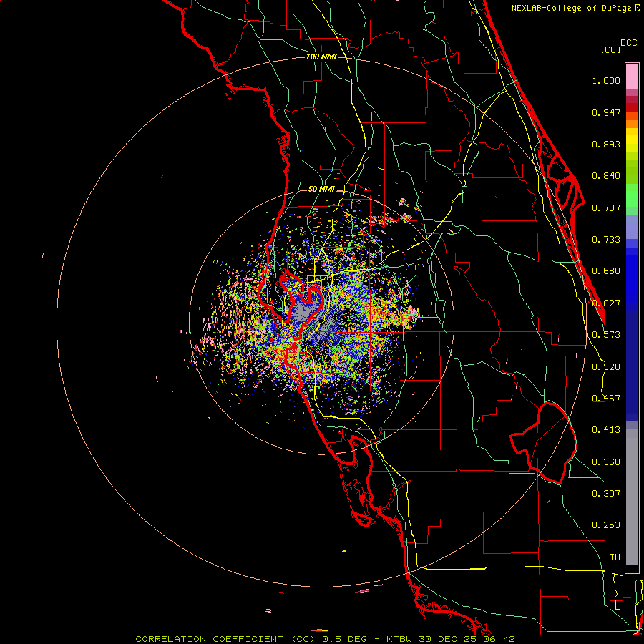This screenshot has height=644, width=644.
Task: Click the 06:42 timestamp in the caption
Action: tap(499, 639)
